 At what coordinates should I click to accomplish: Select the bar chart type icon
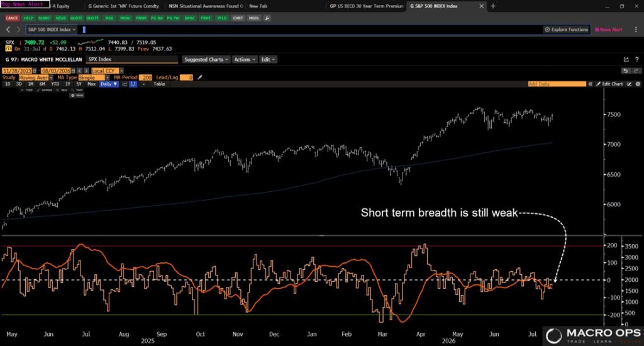click(x=133, y=84)
